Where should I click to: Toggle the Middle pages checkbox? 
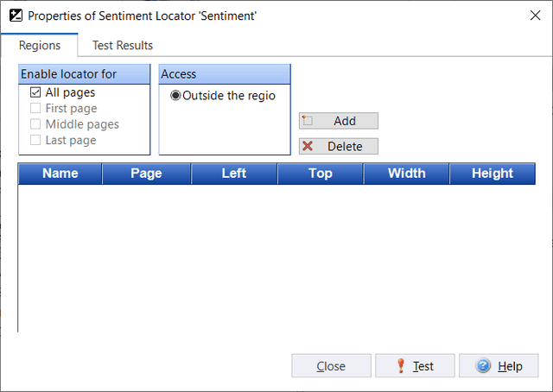[35, 124]
